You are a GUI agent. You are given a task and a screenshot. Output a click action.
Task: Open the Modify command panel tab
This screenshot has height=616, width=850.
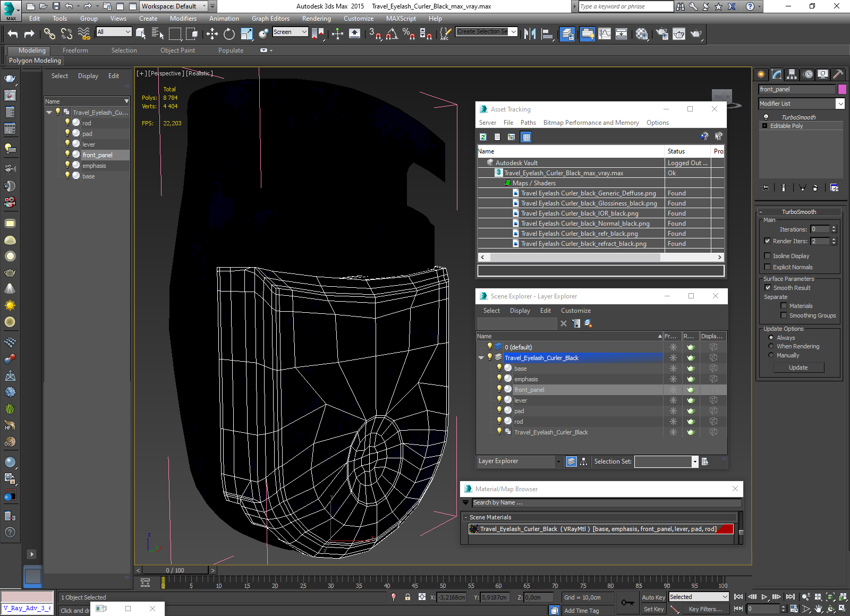777,74
